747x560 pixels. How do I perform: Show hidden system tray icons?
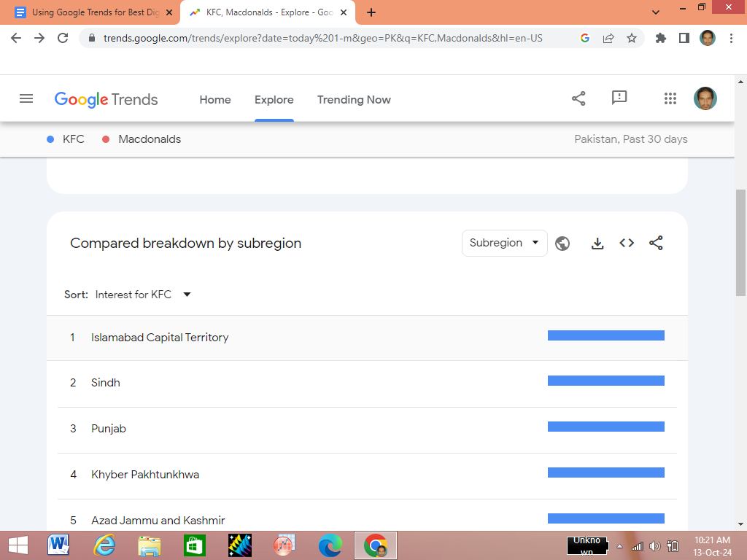point(620,546)
